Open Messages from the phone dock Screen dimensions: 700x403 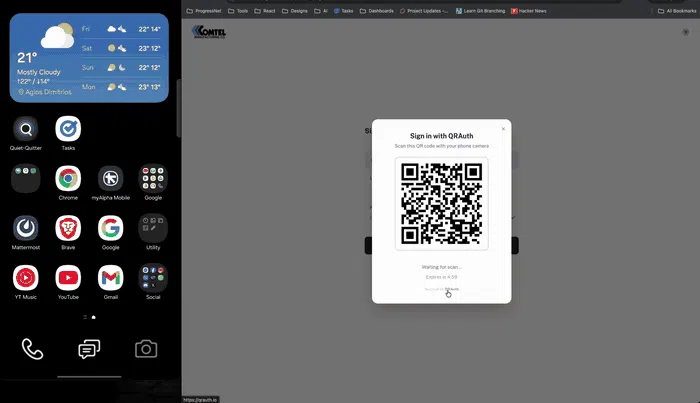pyautogui.click(x=89, y=349)
